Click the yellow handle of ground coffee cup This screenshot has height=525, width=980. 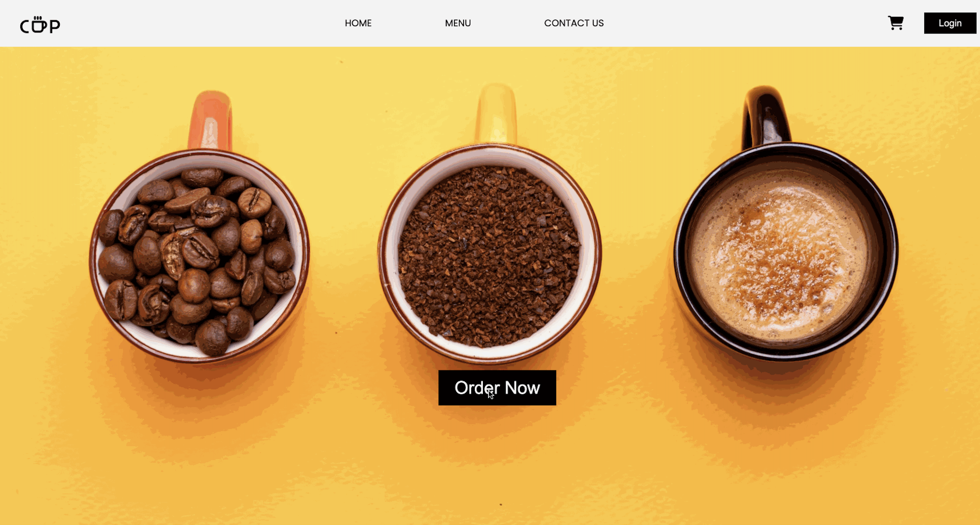[496, 115]
